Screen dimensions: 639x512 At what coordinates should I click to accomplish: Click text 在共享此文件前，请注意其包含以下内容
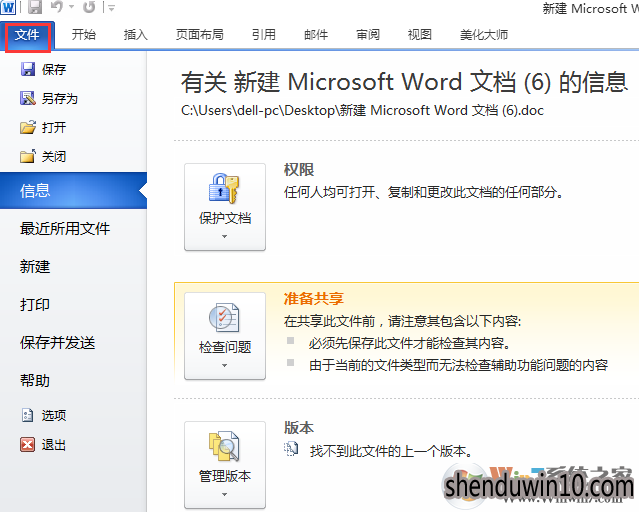(x=403, y=321)
